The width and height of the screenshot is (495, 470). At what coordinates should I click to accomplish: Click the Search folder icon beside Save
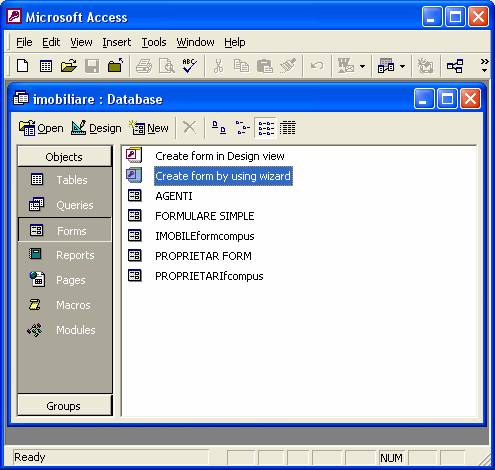click(x=115, y=66)
